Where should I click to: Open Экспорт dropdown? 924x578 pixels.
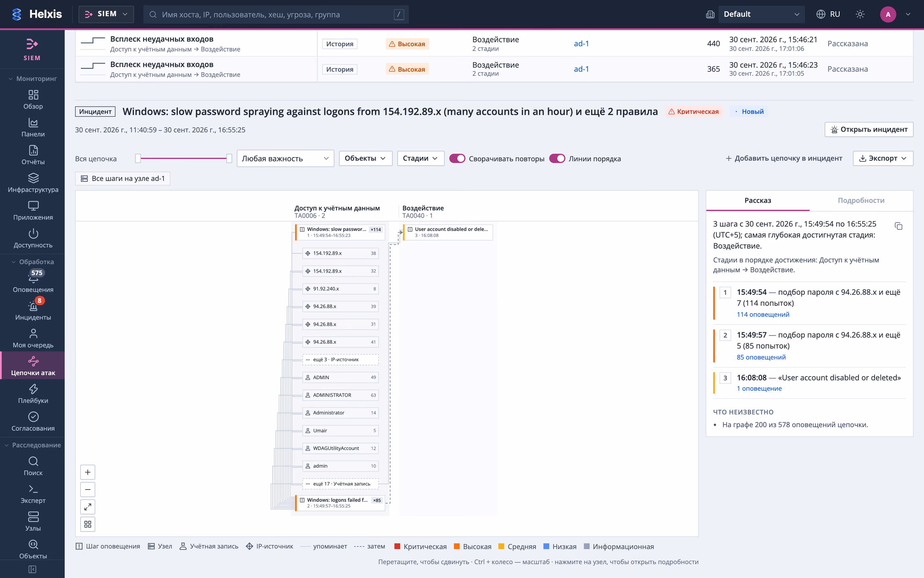pos(883,158)
